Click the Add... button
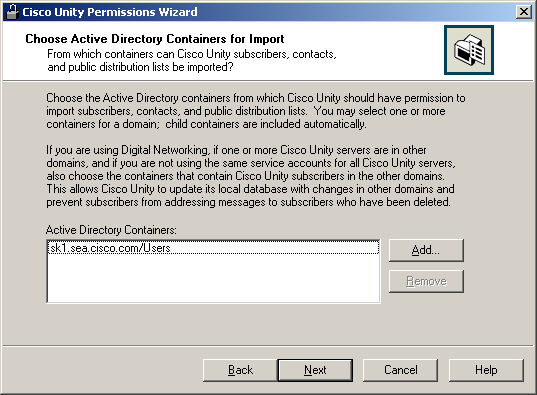Screen dimensions: 537x395 click(x=426, y=250)
